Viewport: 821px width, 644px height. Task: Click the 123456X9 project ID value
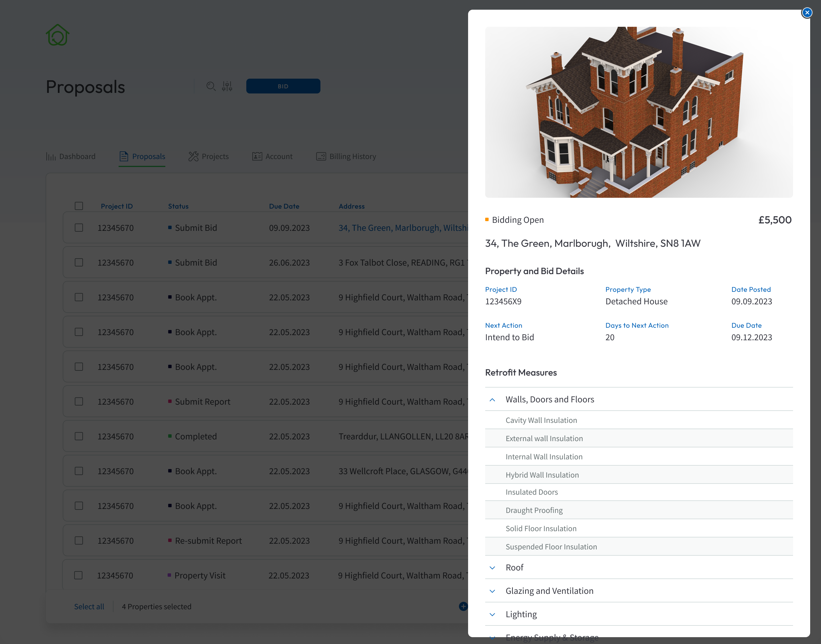503,301
